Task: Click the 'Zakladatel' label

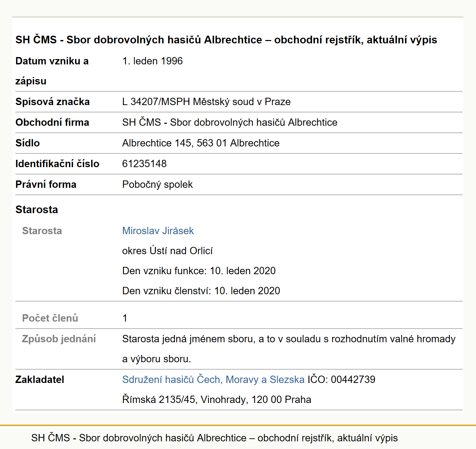Action: (x=40, y=380)
